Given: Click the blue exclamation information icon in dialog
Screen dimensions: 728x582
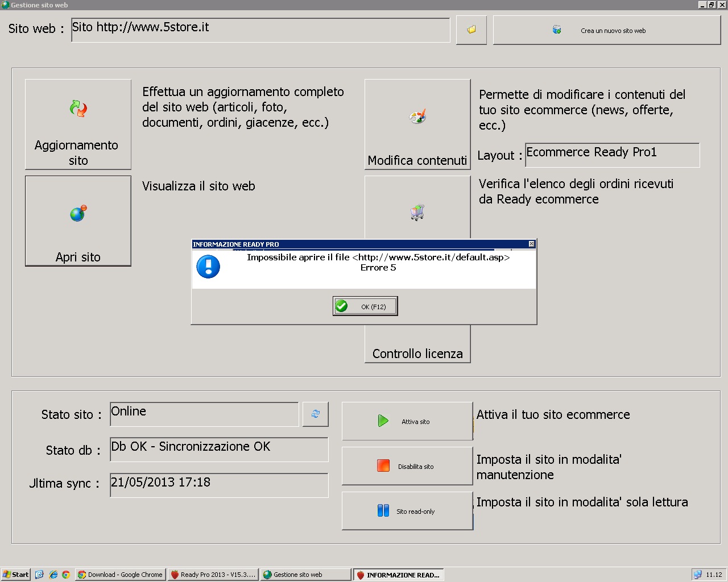Looking at the screenshot, I should (x=208, y=267).
